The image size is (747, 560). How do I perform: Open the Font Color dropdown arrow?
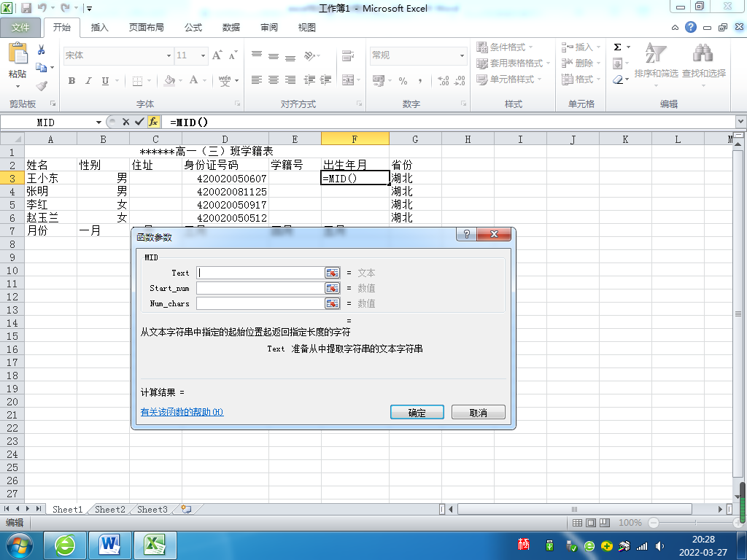point(204,80)
